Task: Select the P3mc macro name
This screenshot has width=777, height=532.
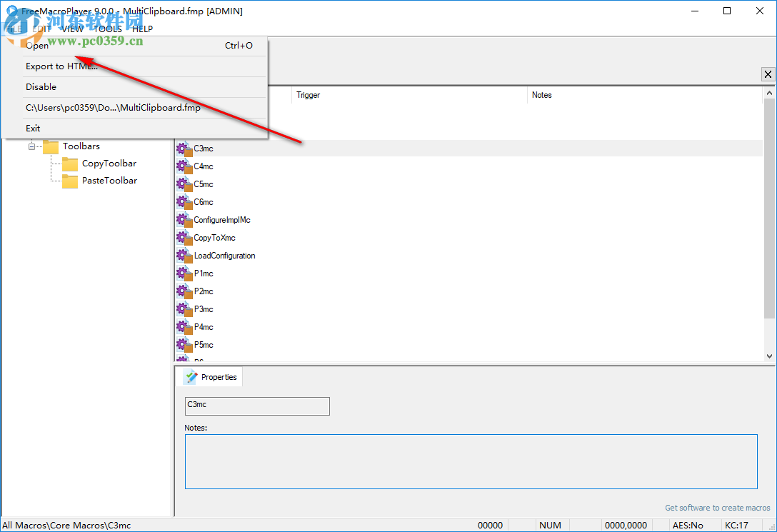Action: click(x=204, y=309)
